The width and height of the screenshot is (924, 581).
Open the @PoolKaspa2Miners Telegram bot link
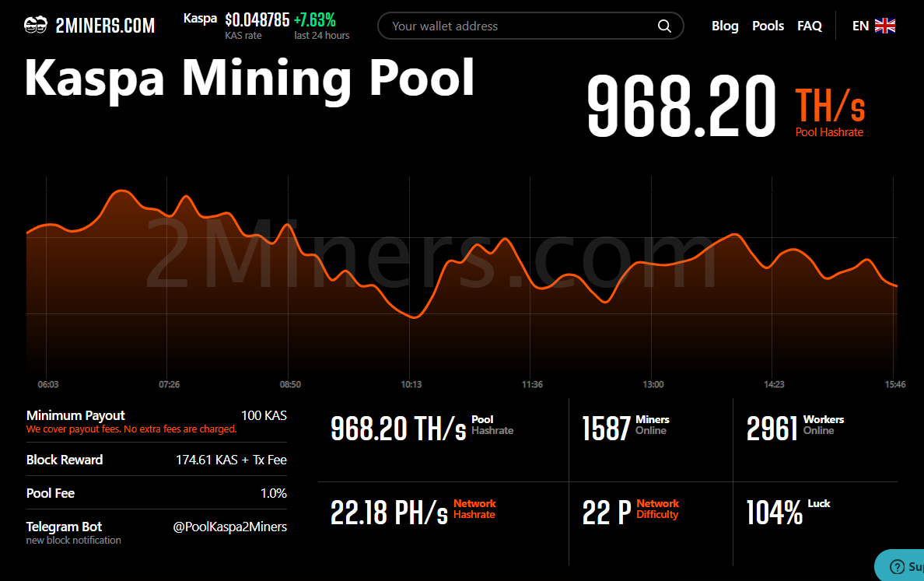[x=229, y=527]
